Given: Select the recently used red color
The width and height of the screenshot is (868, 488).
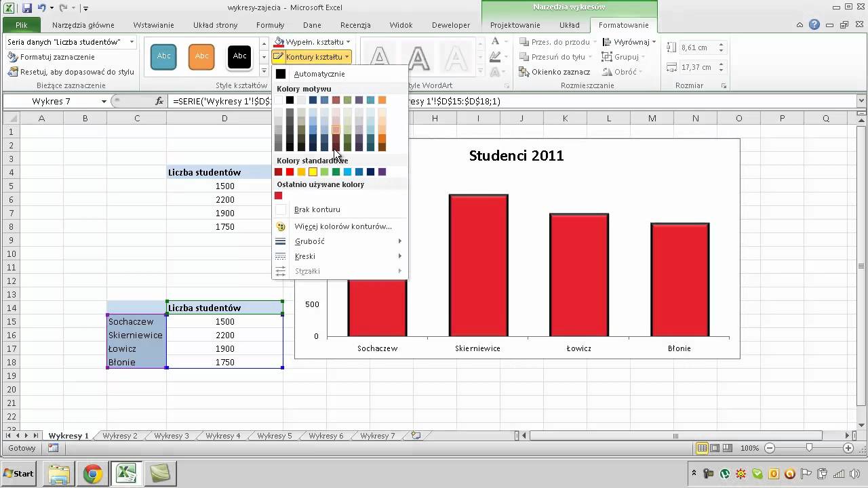Looking at the screenshot, I should 278,196.
